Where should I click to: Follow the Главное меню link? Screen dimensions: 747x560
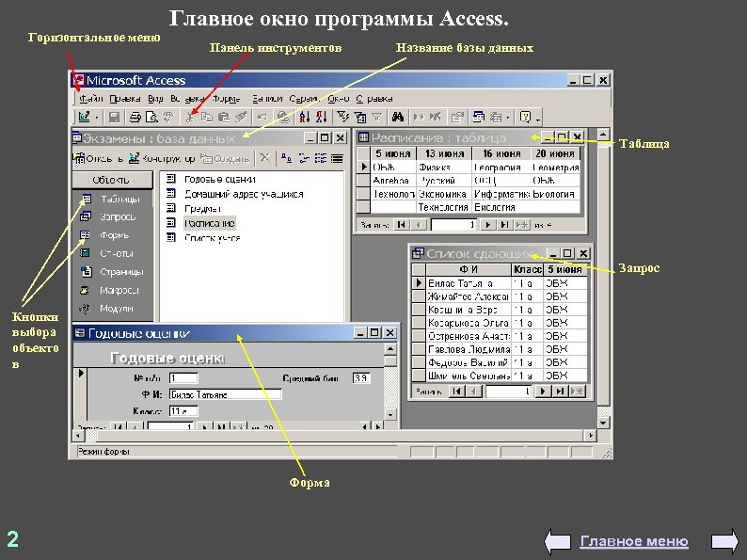(x=634, y=541)
